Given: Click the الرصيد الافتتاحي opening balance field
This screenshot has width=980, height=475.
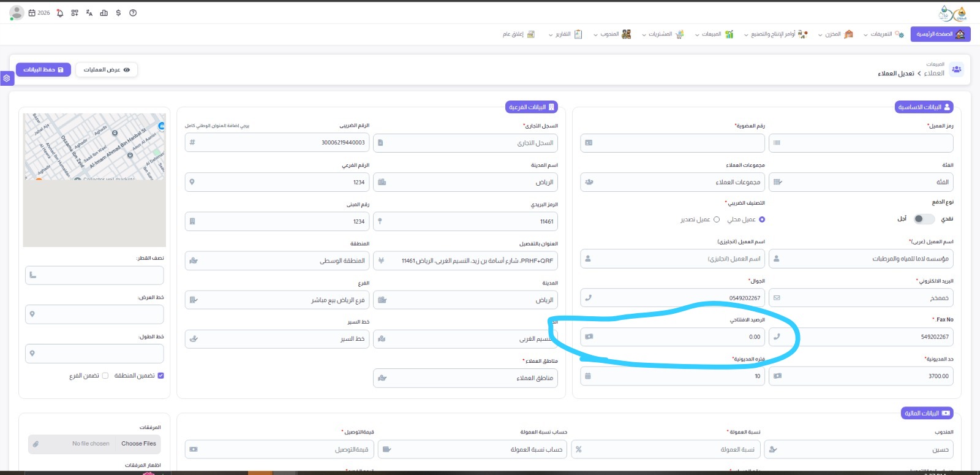Looking at the screenshot, I should (x=673, y=337).
